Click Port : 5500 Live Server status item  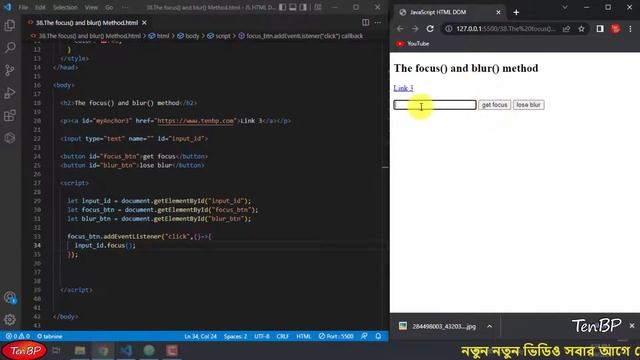pyautogui.click(x=336, y=336)
